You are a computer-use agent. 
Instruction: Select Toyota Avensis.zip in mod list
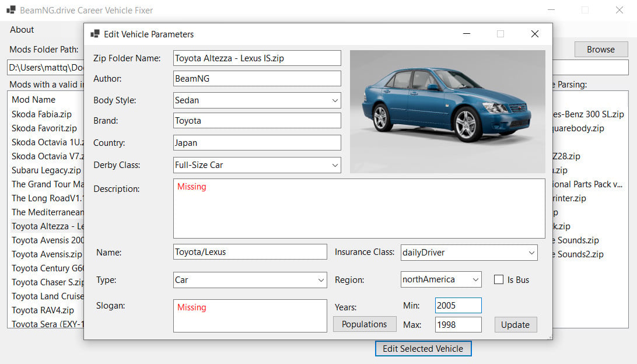coord(47,254)
